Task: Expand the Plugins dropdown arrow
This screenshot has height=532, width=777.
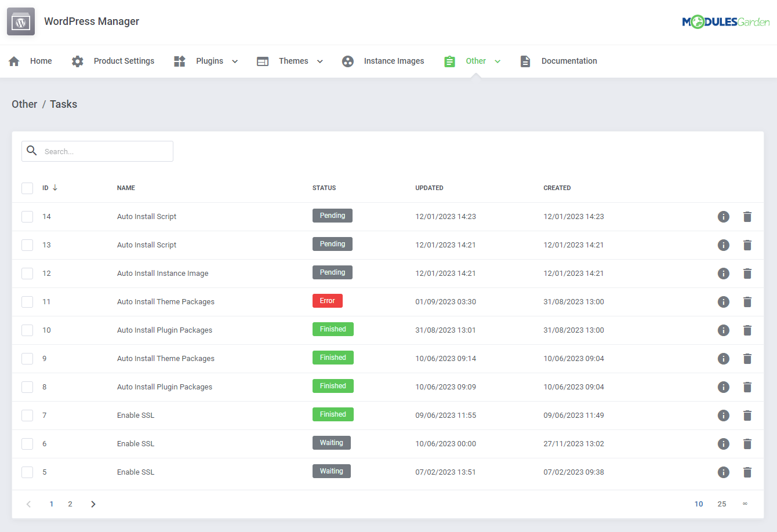Action: [235, 61]
